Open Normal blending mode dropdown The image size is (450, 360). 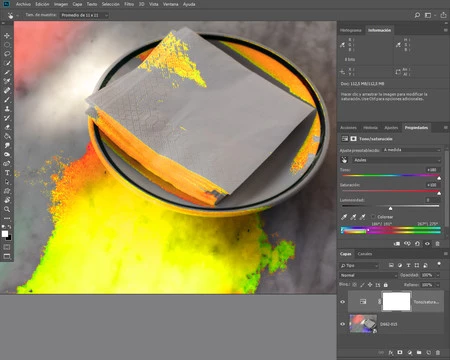368,275
